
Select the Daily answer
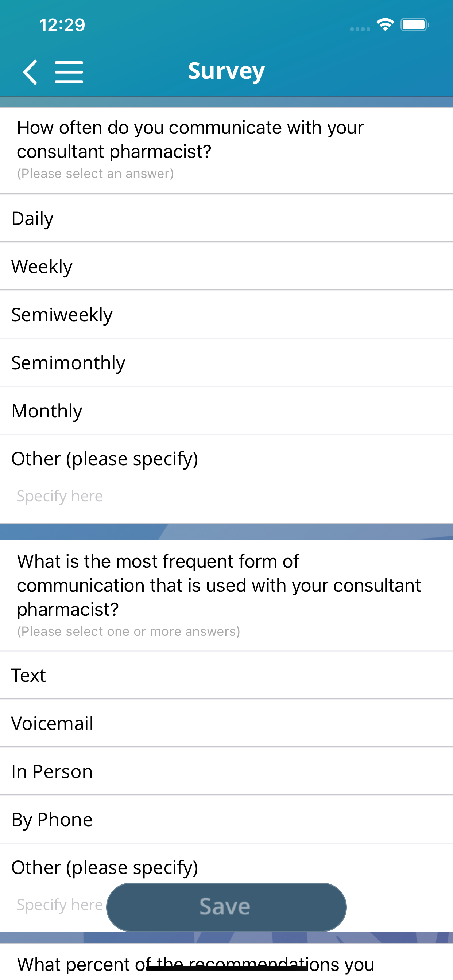point(226,218)
